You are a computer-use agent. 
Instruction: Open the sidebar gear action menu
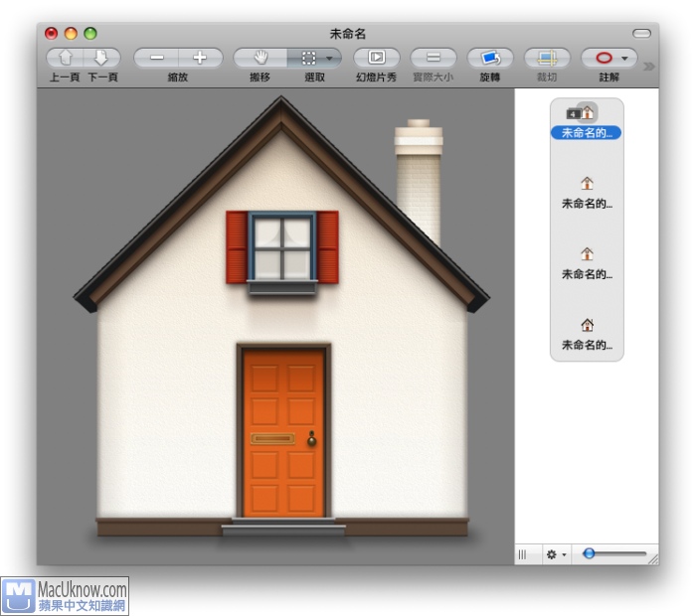pyautogui.click(x=555, y=554)
